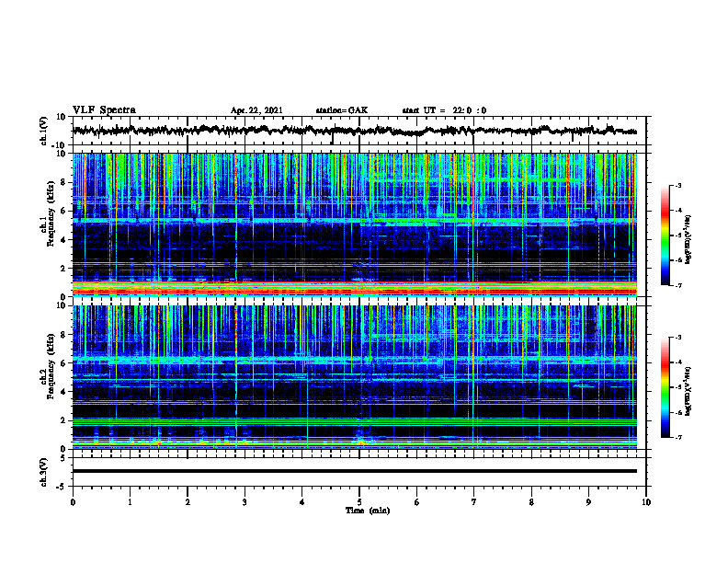
Task: Click the time axis tick label 6
Action: [x=417, y=502]
